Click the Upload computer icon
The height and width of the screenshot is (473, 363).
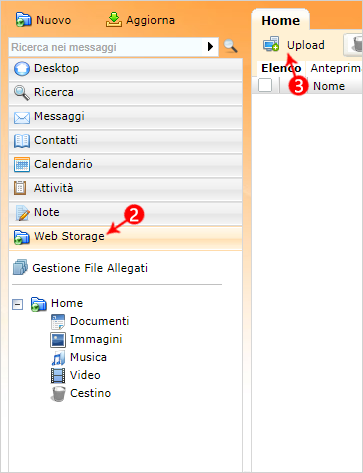[x=271, y=44]
